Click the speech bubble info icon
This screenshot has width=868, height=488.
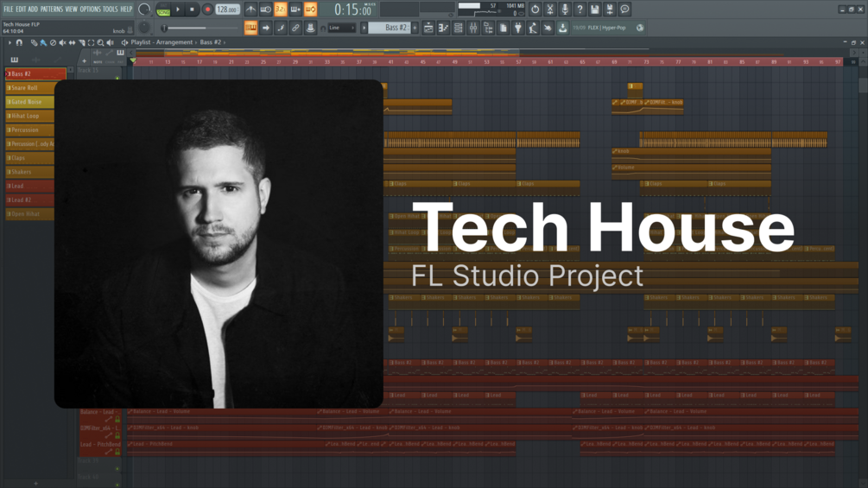624,10
